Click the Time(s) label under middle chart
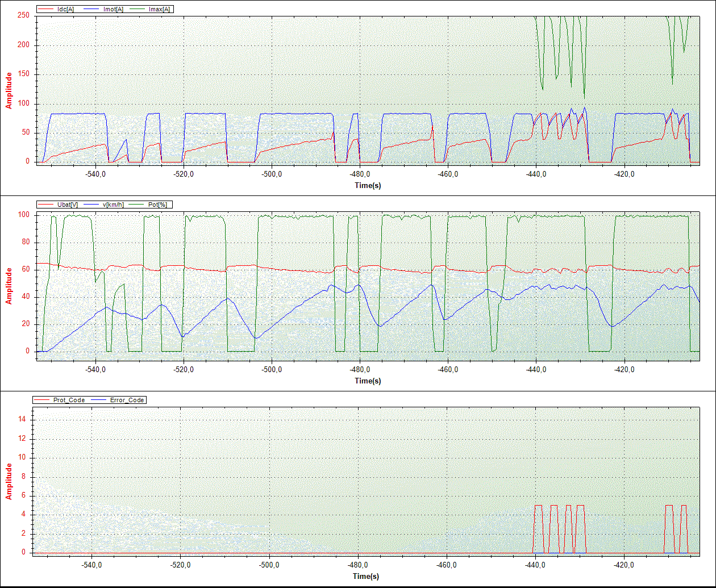The height and width of the screenshot is (588, 716). [x=368, y=381]
